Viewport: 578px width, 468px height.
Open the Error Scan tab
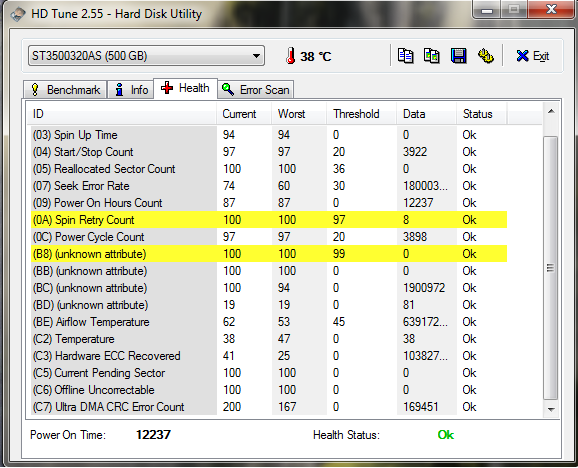255,90
